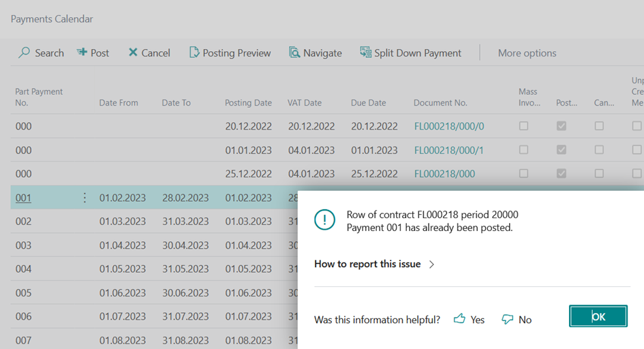Toggle Canceled checkbox in FL000218/000 row

tap(598, 174)
